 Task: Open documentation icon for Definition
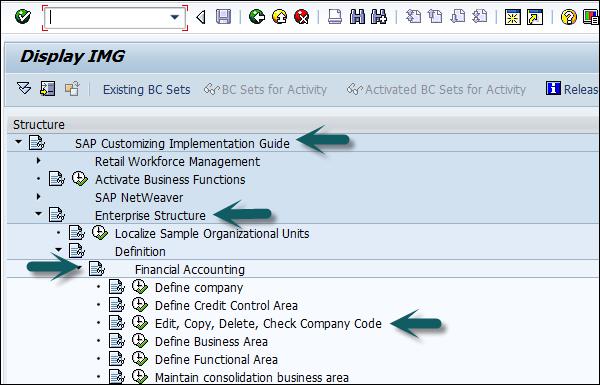77,251
